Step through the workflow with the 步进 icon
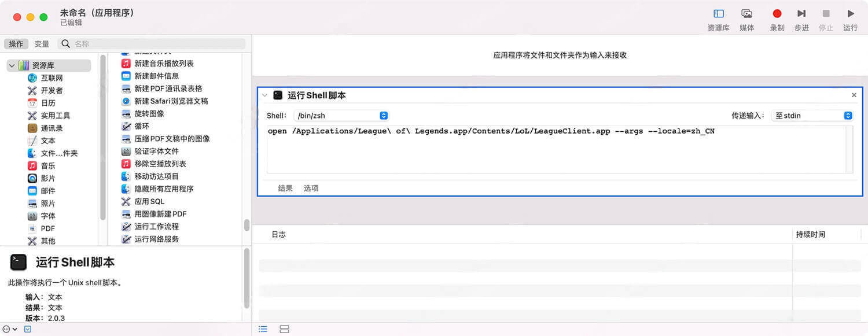 pyautogui.click(x=801, y=14)
